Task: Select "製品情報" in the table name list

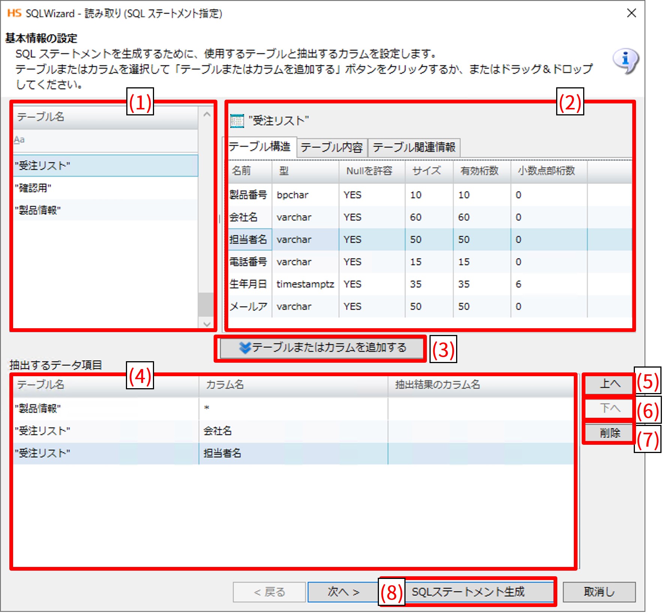Action: 105,210
